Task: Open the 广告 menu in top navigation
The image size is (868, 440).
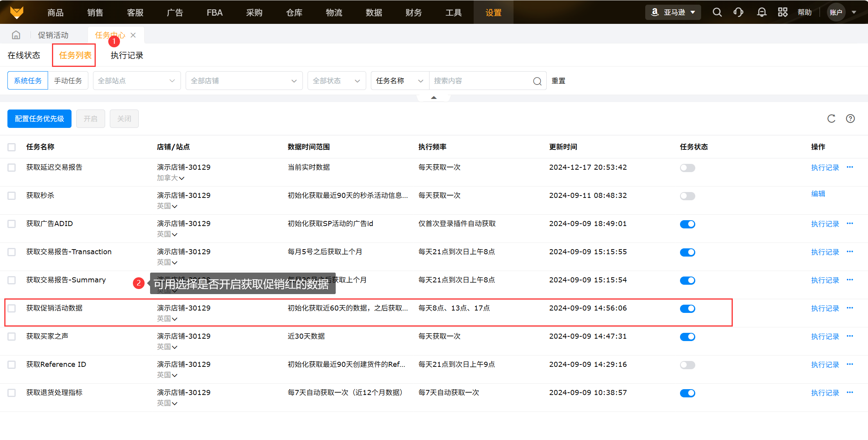Action: pyautogui.click(x=175, y=13)
